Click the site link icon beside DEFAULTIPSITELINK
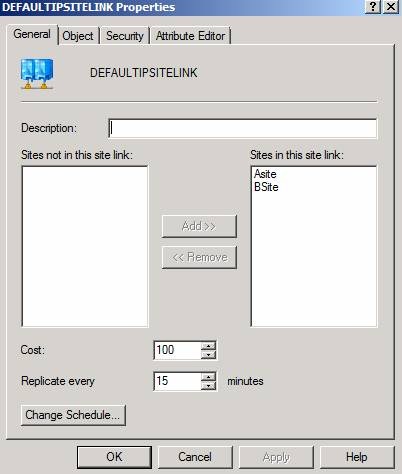This screenshot has width=402, height=474. (37, 74)
